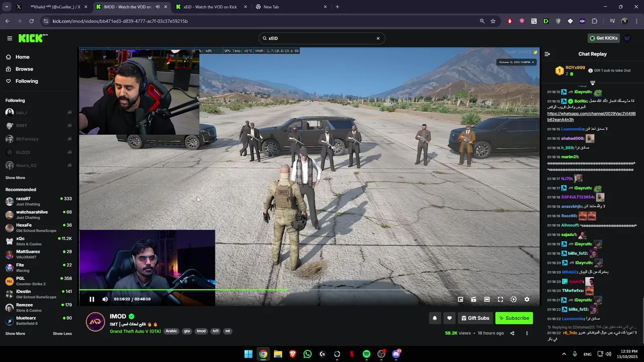This screenshot has width=644, height=362.
Task: Enable theater mode in the player
Action: click(487, 299)
